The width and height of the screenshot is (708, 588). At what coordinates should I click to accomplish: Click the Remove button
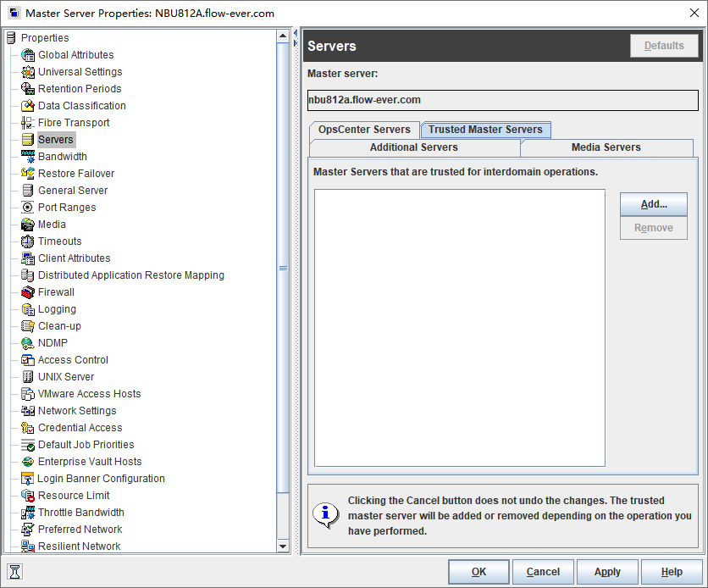653,228
